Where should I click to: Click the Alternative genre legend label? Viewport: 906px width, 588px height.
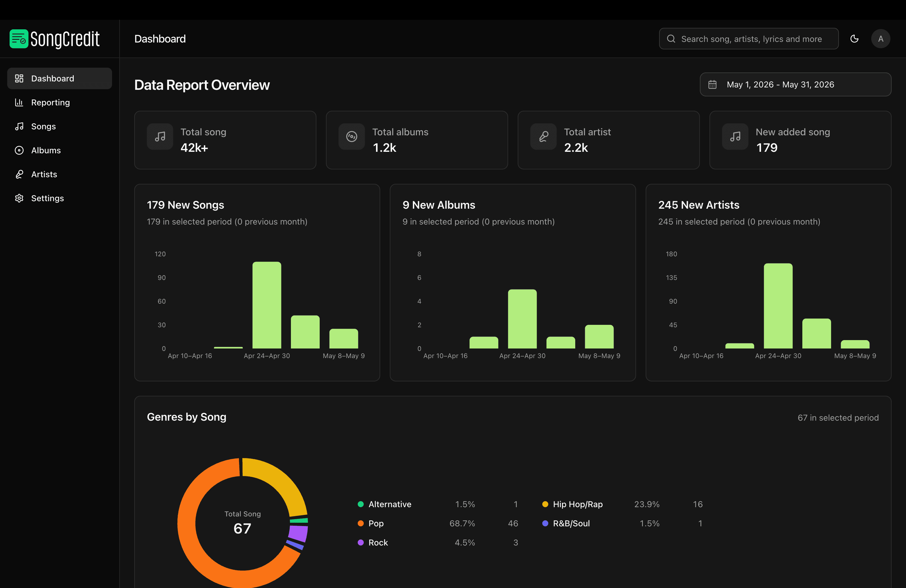[x=390, y=504]
